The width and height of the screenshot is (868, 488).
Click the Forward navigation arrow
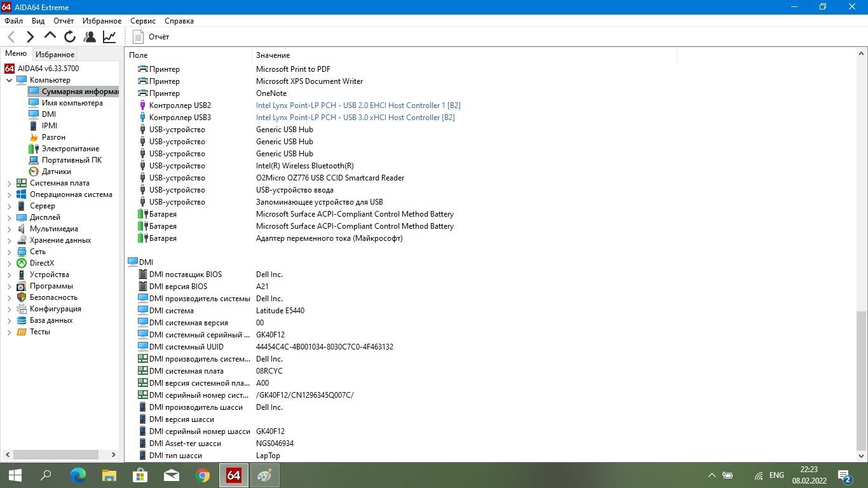(30, 37)
